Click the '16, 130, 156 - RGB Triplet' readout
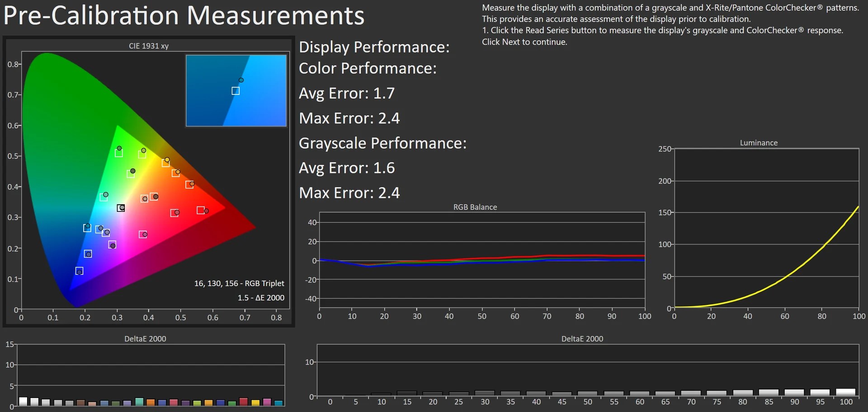Screen dimensions: 868x412 pos(239,283)
